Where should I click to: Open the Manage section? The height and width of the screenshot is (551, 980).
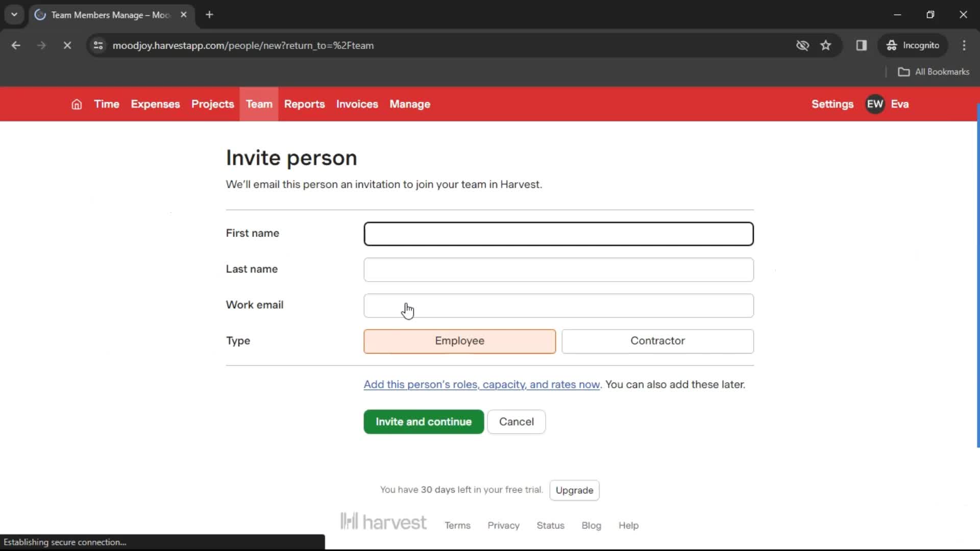pos(410,104)
